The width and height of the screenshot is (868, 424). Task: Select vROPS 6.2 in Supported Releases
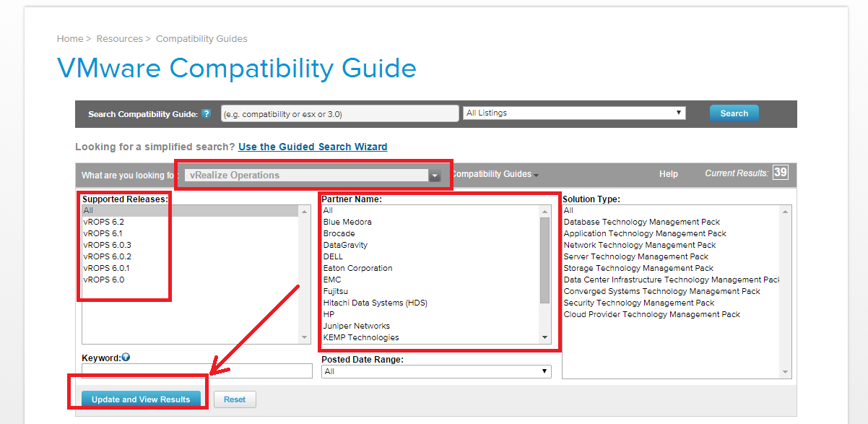tap(103, 222)
